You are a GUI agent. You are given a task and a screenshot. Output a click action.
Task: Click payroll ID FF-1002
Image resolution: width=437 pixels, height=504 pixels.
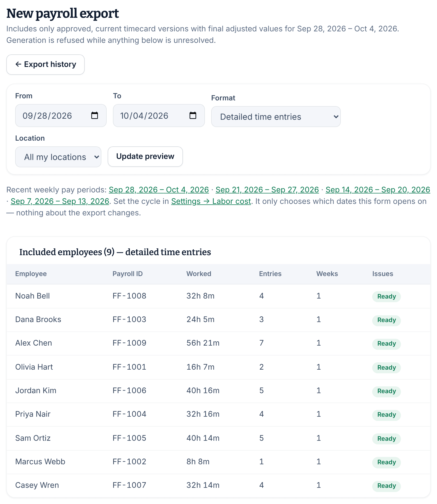coord(129,462)
